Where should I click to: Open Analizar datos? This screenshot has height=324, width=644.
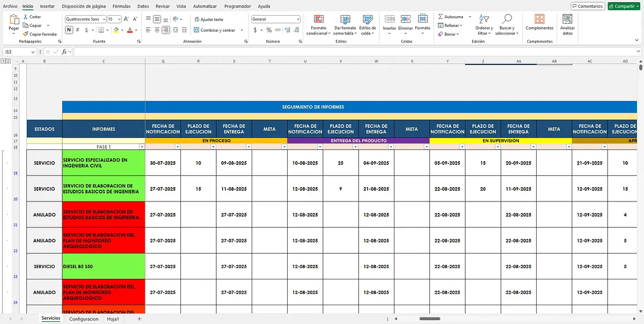567,25
